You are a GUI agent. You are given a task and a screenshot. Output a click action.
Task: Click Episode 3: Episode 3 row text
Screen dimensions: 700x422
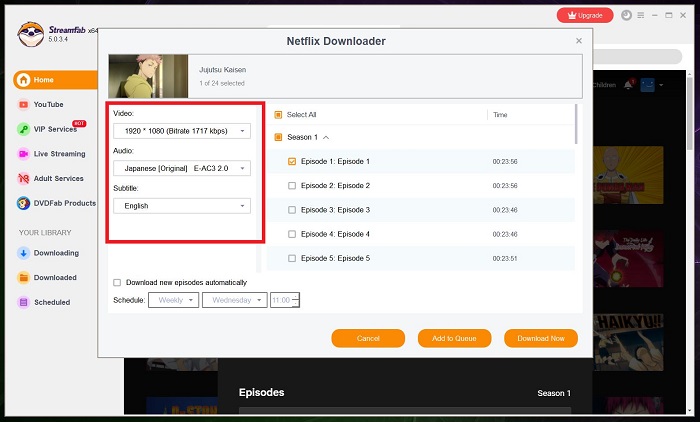(x=335, y=210)
